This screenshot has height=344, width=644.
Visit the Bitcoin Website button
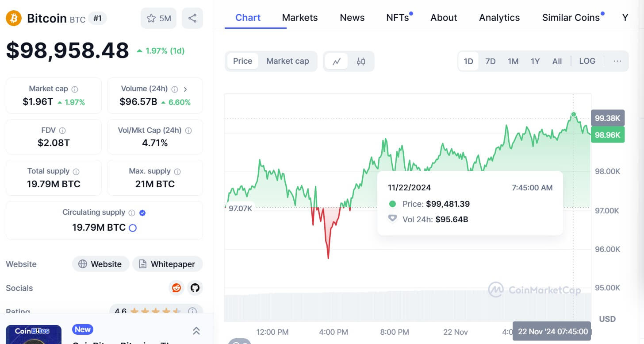click(x=100, y=264)
